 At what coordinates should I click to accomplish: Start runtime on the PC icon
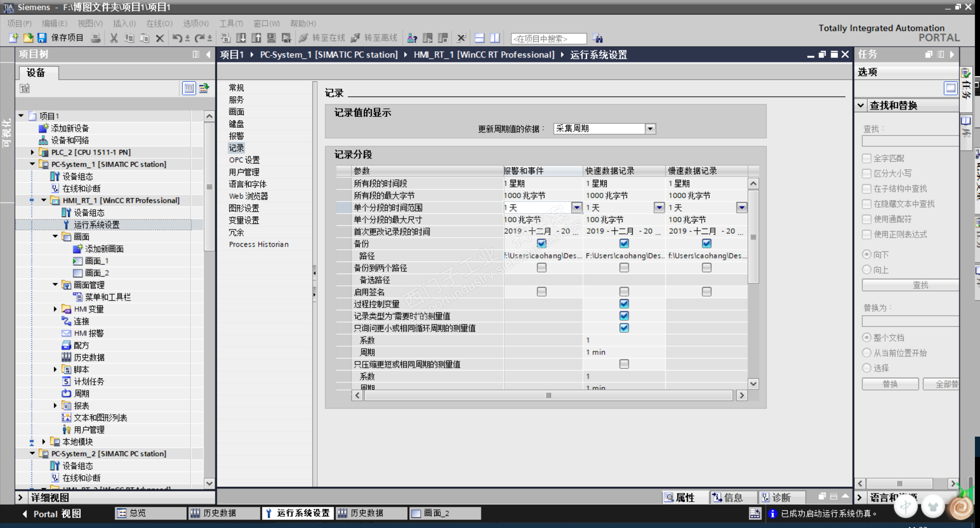click(x=287, y=38)
